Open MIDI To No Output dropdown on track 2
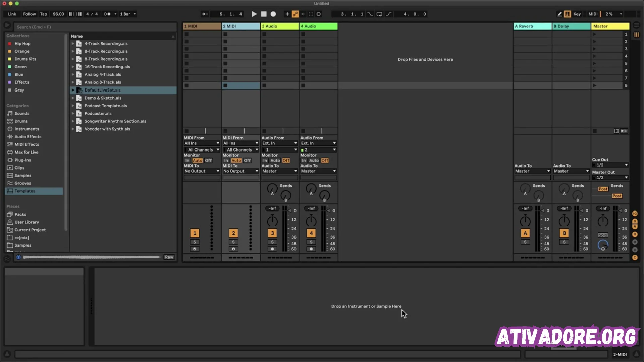The image size is (644, 362). point(241,171)
